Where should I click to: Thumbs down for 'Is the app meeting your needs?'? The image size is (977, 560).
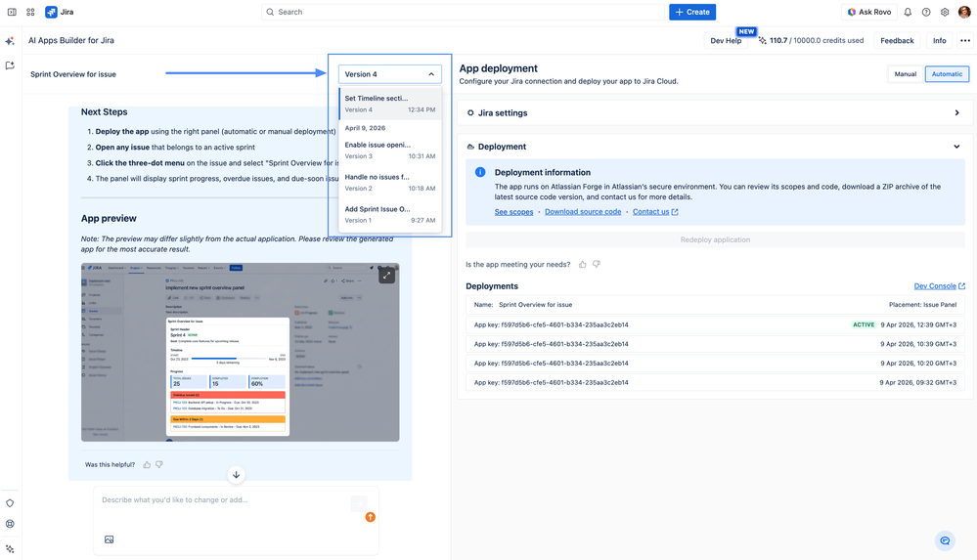click(x=597, y=264)
